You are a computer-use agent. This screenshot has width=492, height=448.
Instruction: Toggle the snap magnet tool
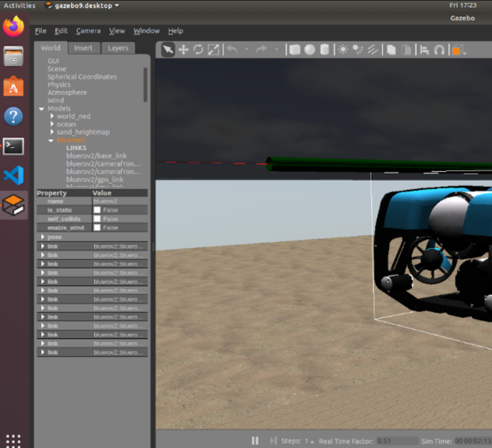[x=439, y=50]
